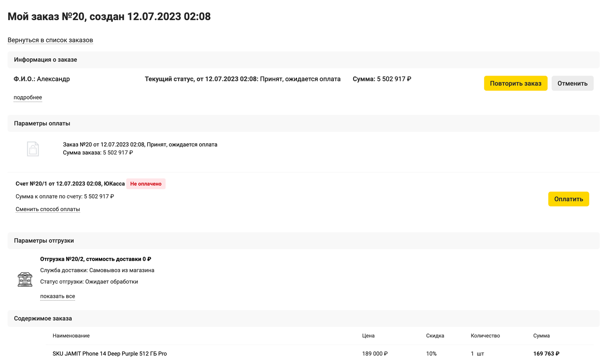
Task: Click the document bag payment icon
Action: [33, 149]
